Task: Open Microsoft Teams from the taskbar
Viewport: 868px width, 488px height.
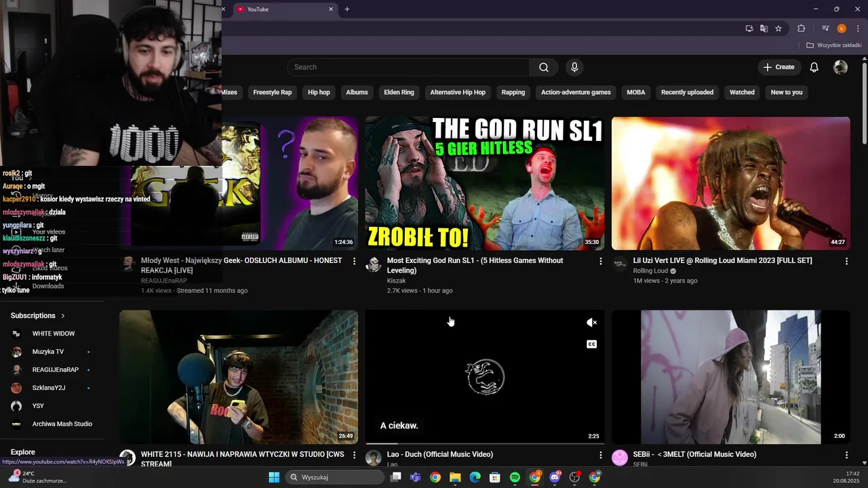Action: coord(415,477)
